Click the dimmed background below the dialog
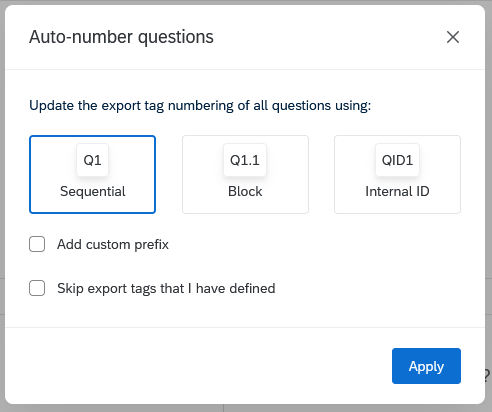Viewport: 492px width, 412px height. tap(246, 408)
